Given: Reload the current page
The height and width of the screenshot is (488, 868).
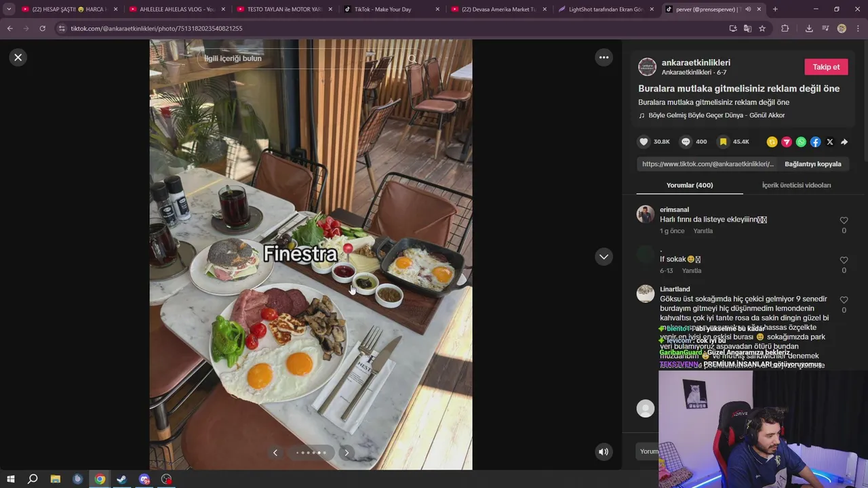Looking at the screenshot, I should point(42,28).
